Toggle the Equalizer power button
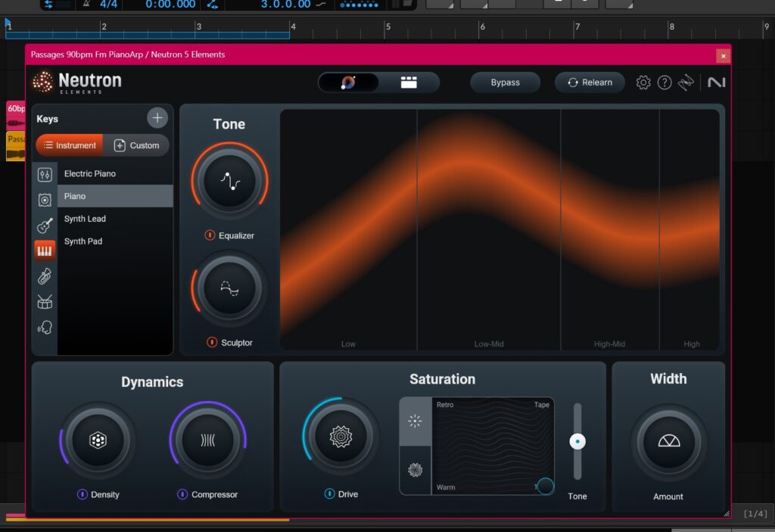This screenshot has height=532, width=775. (x=210, y=235)
